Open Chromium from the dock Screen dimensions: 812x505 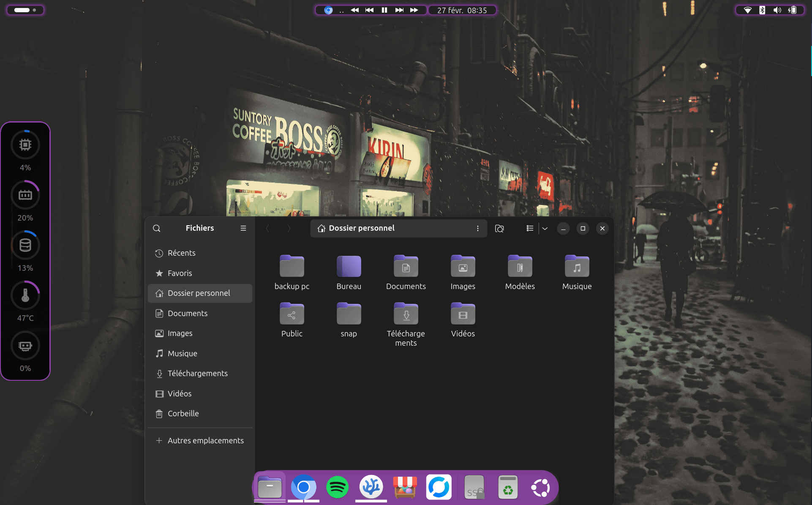click(x=303, y=487)
